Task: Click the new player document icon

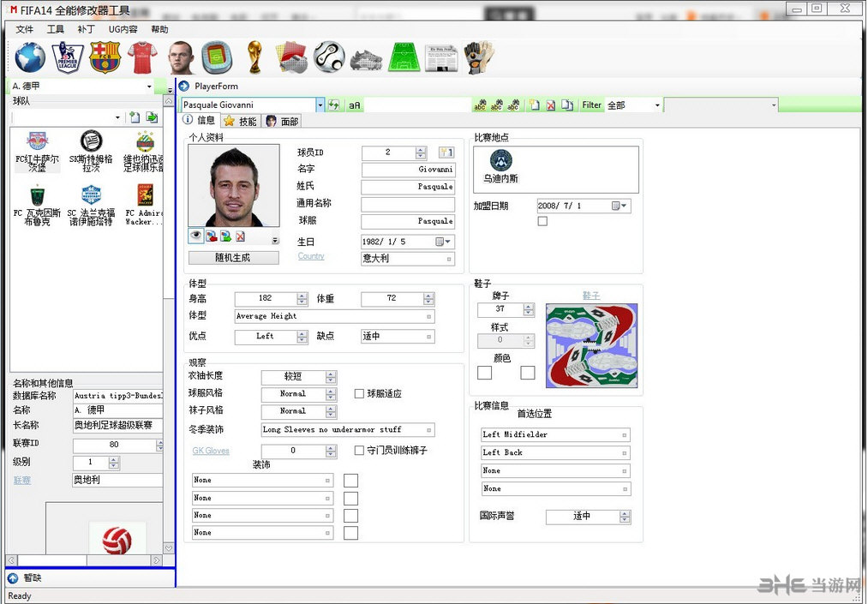Action: click(x=534, y=105)
